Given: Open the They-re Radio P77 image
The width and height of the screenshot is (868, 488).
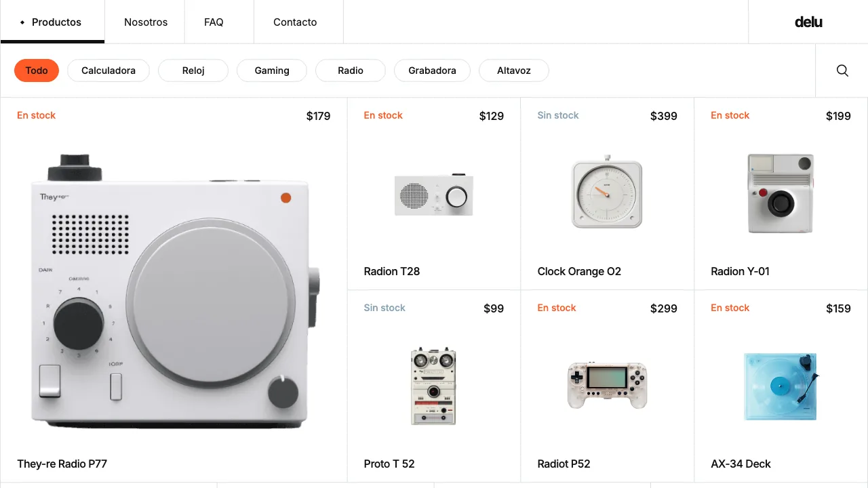Looking at the screenshot, I should (173, 291).
